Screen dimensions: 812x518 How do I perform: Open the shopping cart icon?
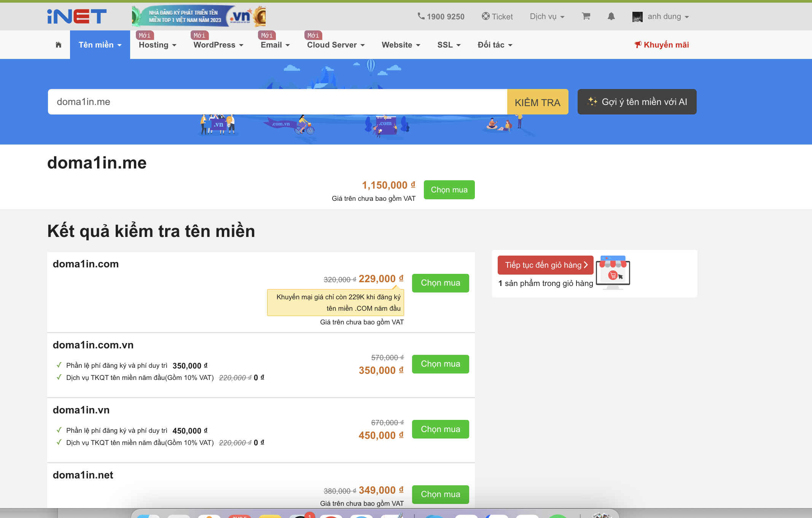pos(586,16)
